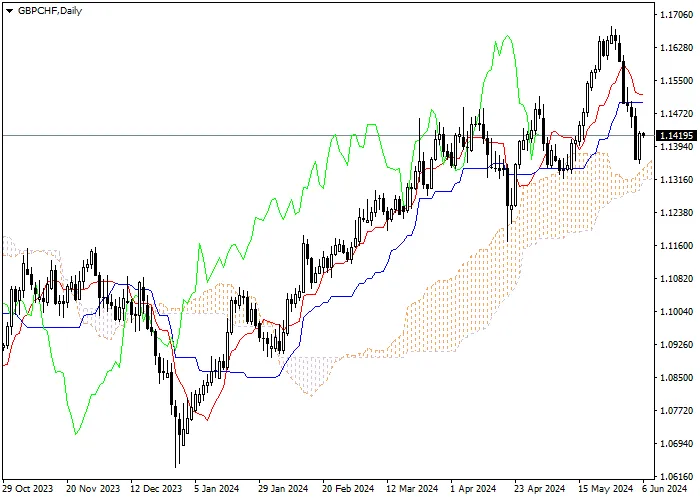Click the 1.17060 price axis label
This screenshot has height=500, width=700.
click(676, 15)
